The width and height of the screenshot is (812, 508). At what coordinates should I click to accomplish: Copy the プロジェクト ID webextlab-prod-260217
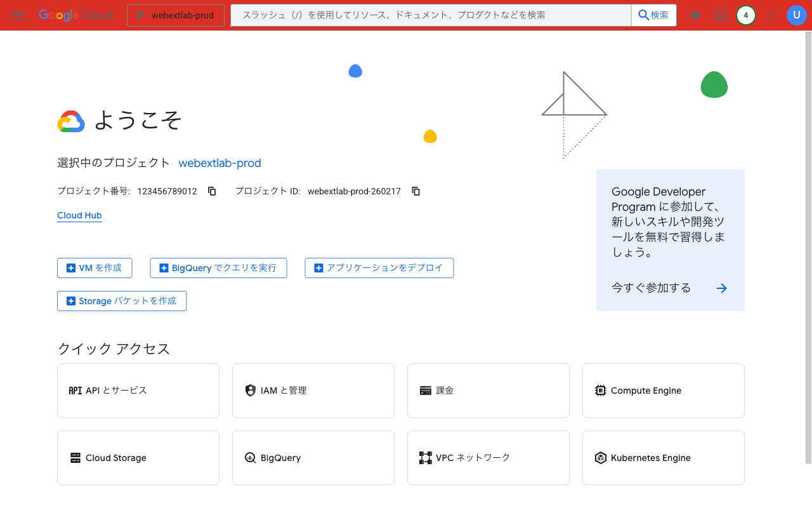tap(416, 190)
